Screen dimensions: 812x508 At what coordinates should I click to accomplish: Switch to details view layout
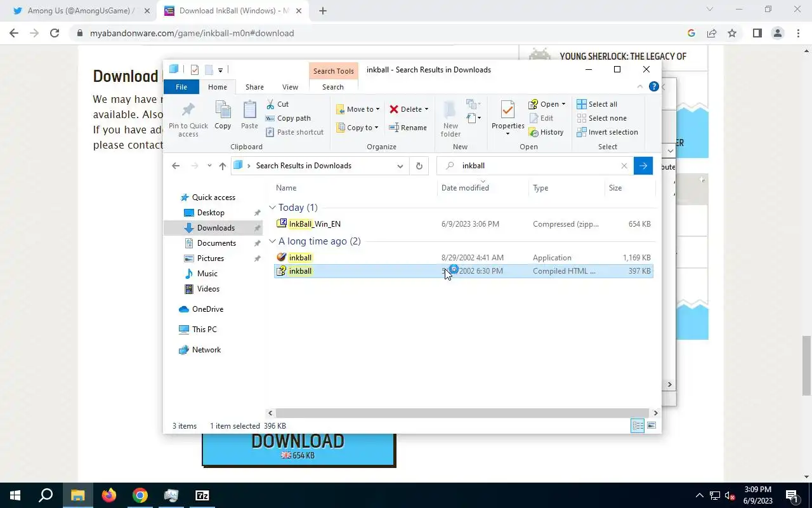tap(638, 425)
